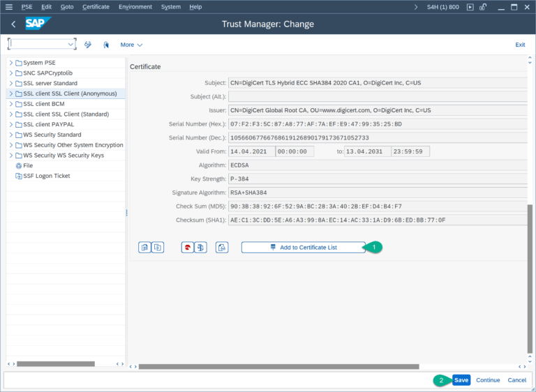Click the red circle certificate icon
The width and height of the screenshot is (536, 392).
point(187,247)
